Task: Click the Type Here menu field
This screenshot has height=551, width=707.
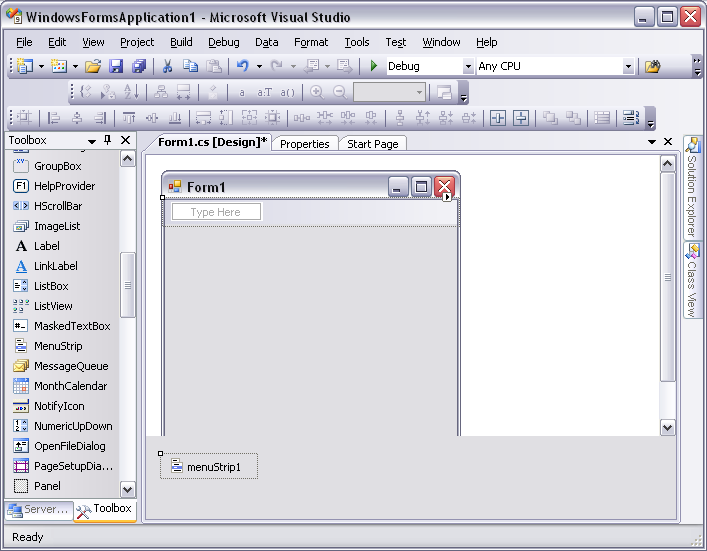Action: point(216,212)
